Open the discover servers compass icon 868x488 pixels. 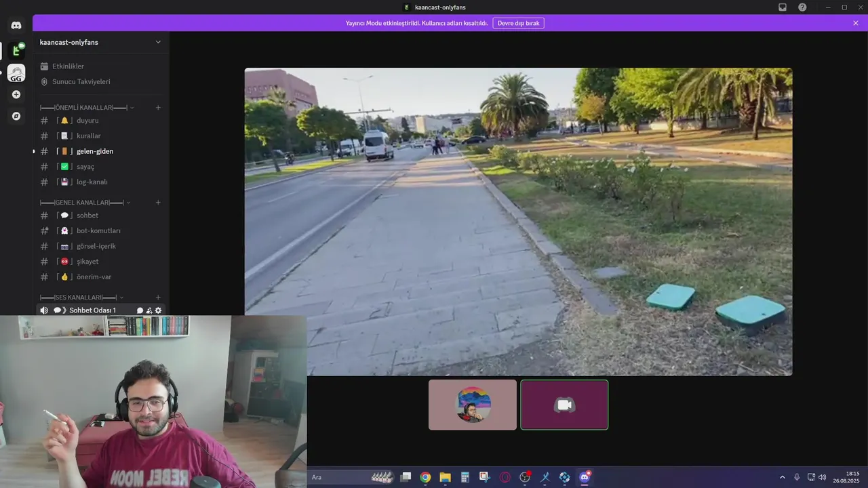16,116
